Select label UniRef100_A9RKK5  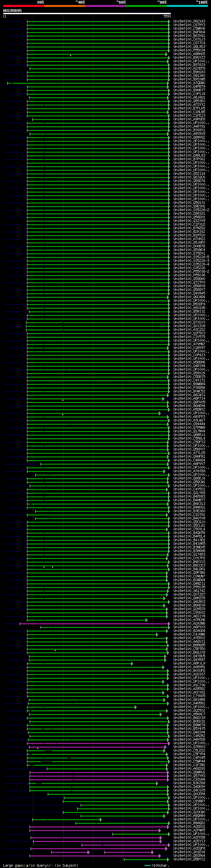[x=190, y=54]
